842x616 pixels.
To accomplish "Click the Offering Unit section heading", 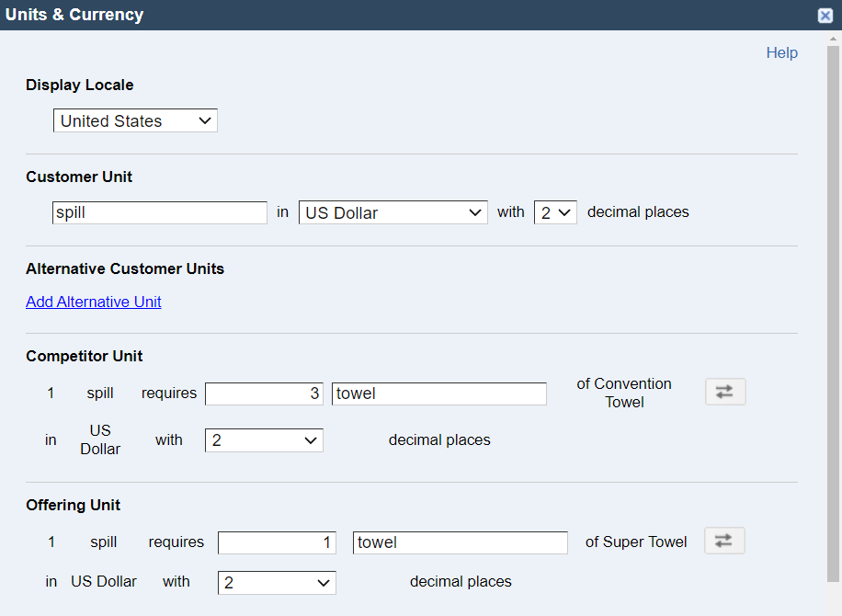I will [x=73, y=505].
